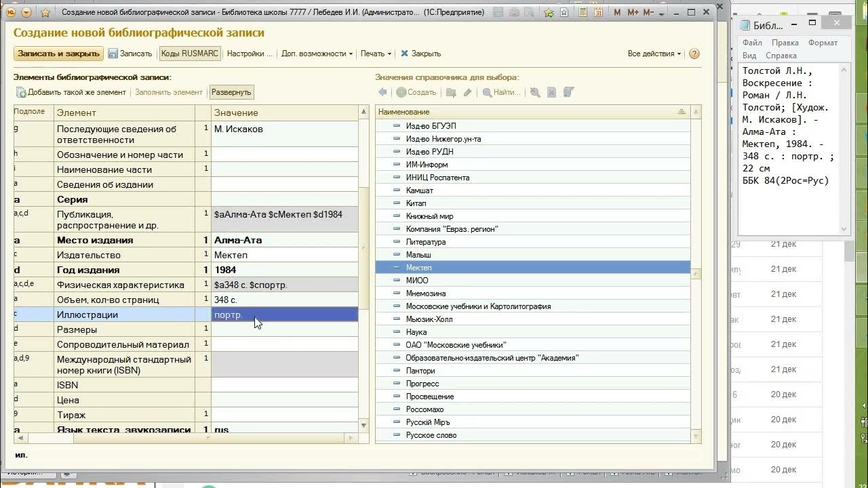This screenshot has height=488, width=868.
Task: Click the new group folder icon
Action: pyautogui.click(x=450, y=92)
